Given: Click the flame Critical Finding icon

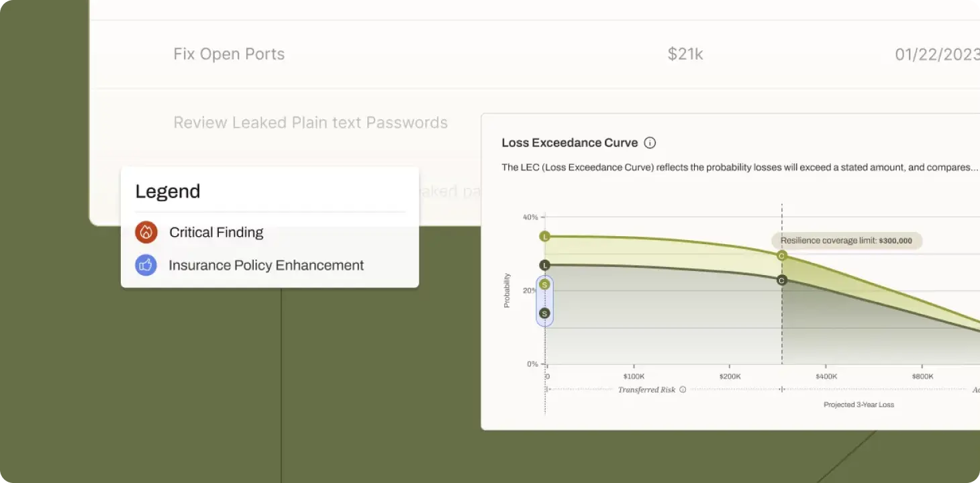Looking at the screenshot, I should 146,232.
